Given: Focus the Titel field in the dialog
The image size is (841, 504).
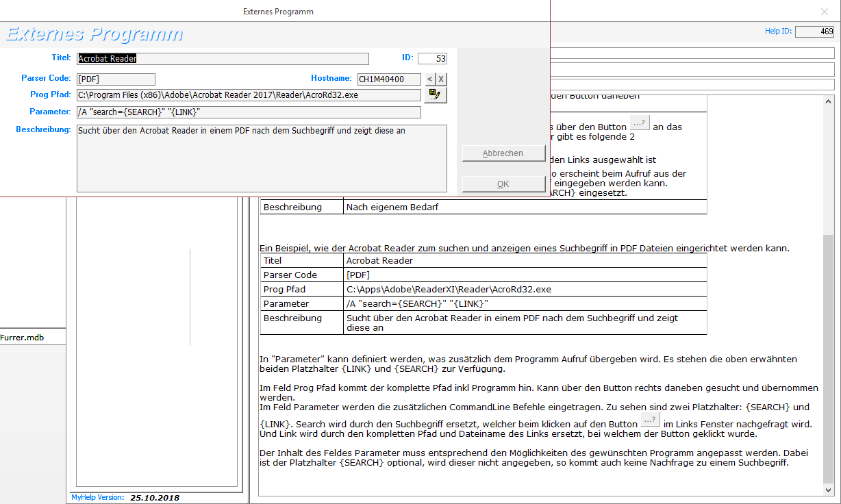Looking at the screenshot, I should 223,59.
